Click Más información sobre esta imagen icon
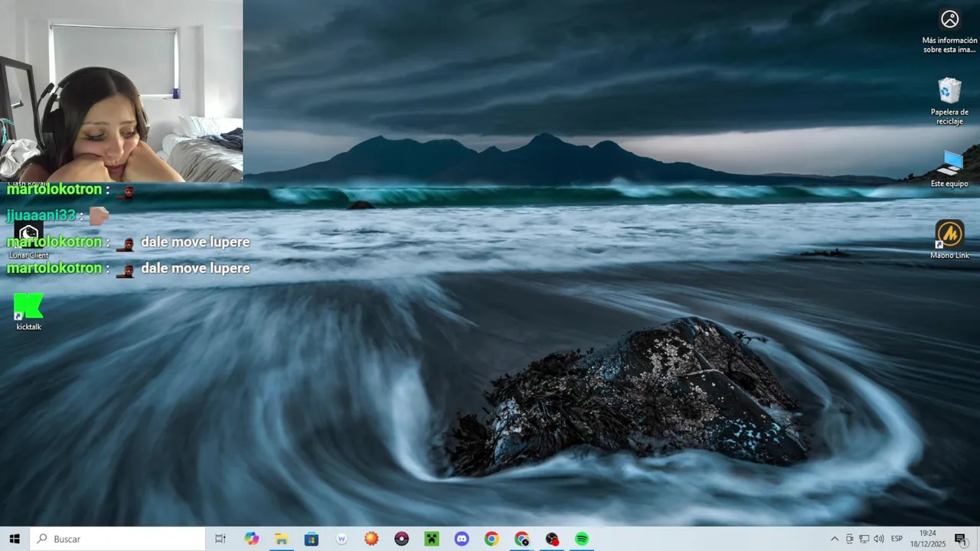Image resolution: width=980 pixels, height=551 pixels. pos(949,31)
